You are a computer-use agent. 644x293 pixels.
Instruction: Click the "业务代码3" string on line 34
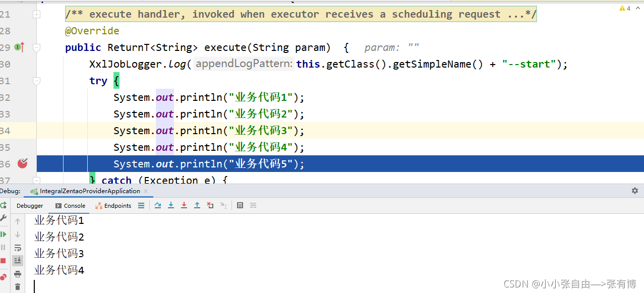coord(261,131)
